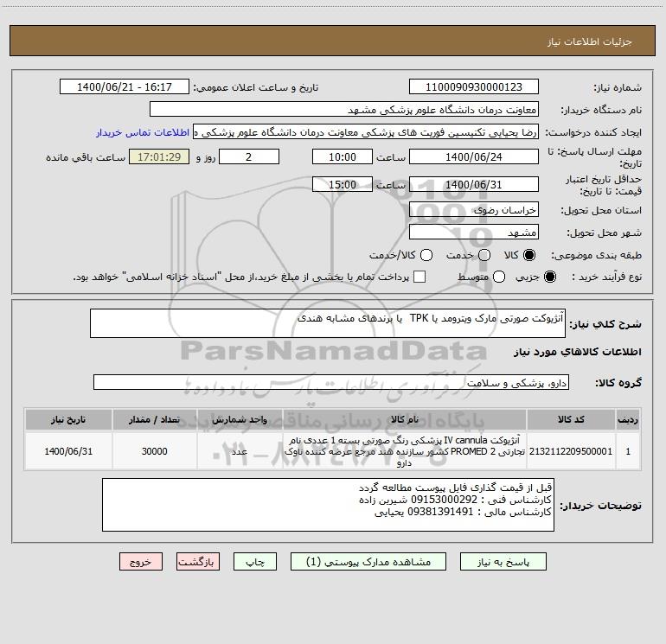The height and width of the screenshot is (644, 666).
Task: Click the city field مشهد
Action: click(x=474, y=233)
